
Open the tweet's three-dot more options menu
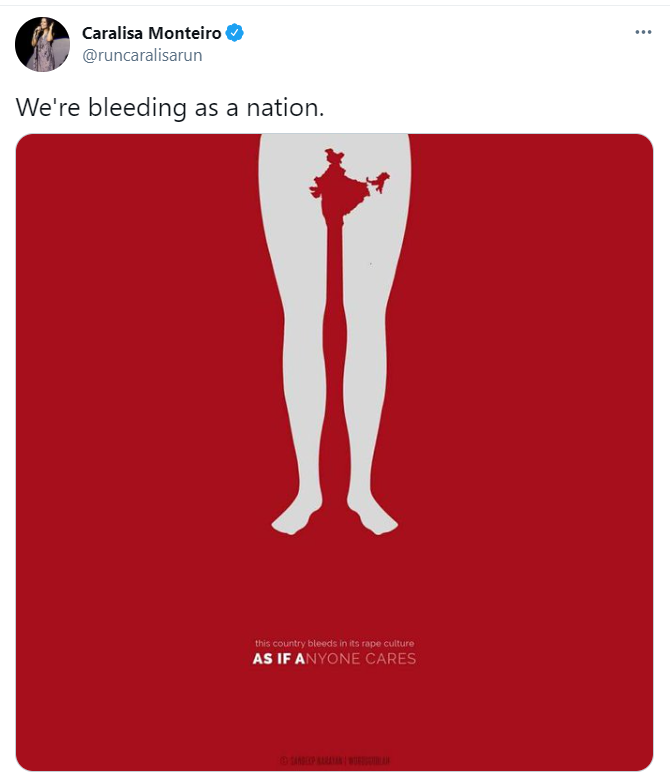(x=643, y=32)
